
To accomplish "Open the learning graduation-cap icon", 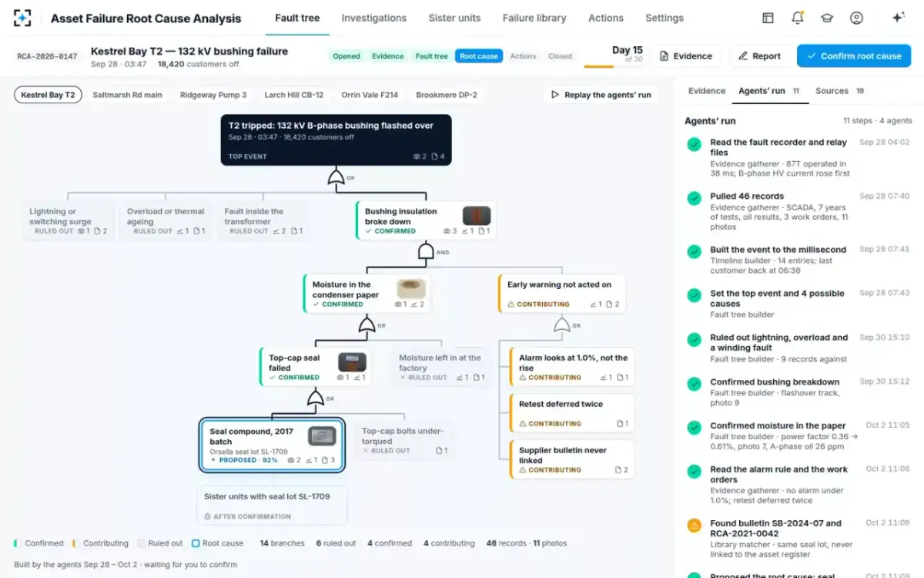I will coord(827,18).
